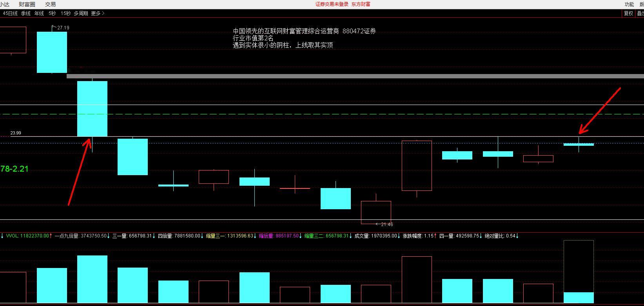Click the tallest cyan volume bar
This screenshot has height=306, width=644.
tap(92, 279)
